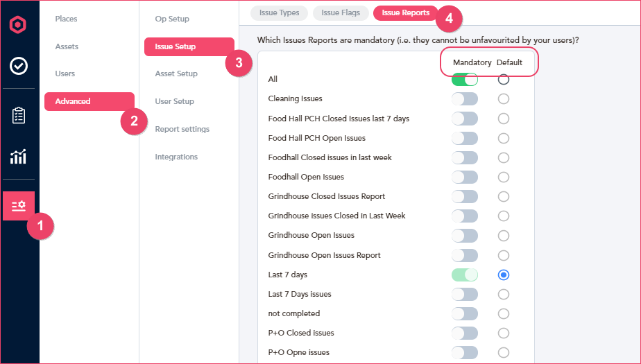Viewport: 641px width, 364px height.
Task: Click the hexagon app logo icon
Action: coord(18,24)
